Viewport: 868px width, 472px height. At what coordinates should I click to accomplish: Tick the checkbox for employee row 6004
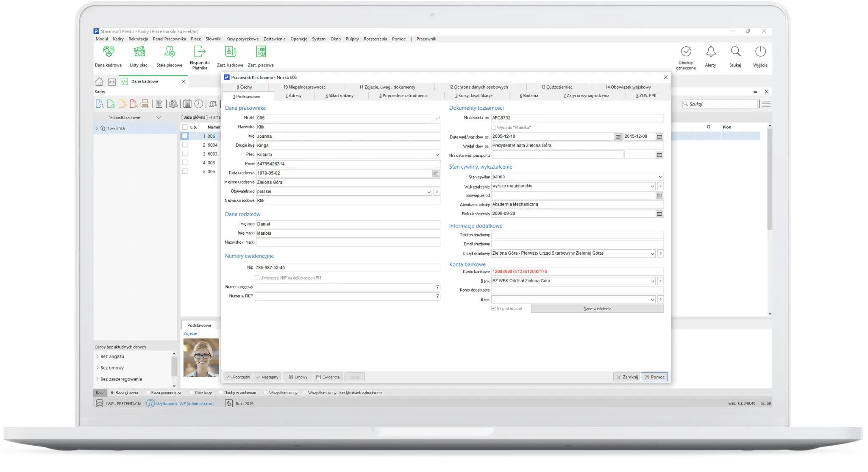pyautogui.click(x=185, y=145)
